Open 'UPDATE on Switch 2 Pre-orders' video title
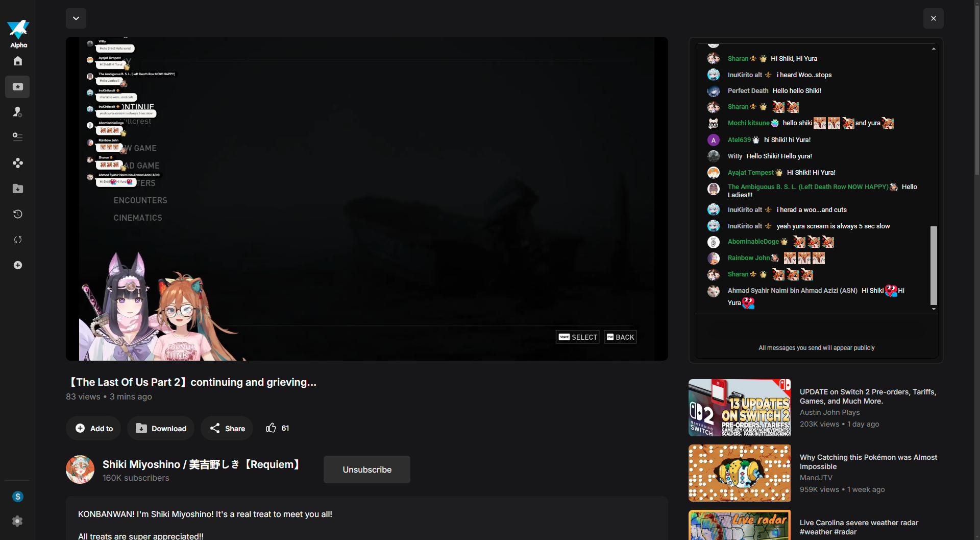This screenshot has width=980, height=540. [x=868, y=396]
